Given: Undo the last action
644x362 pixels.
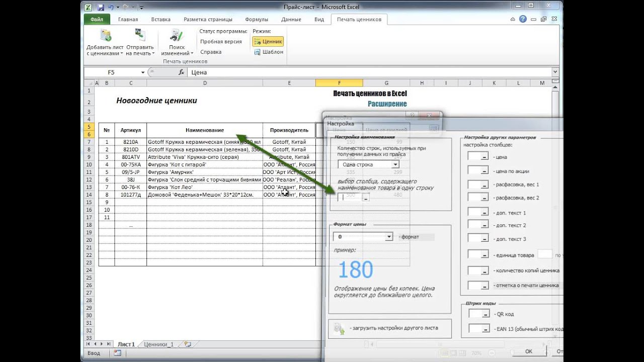Looking at the screenshot, I should [110, 8].
